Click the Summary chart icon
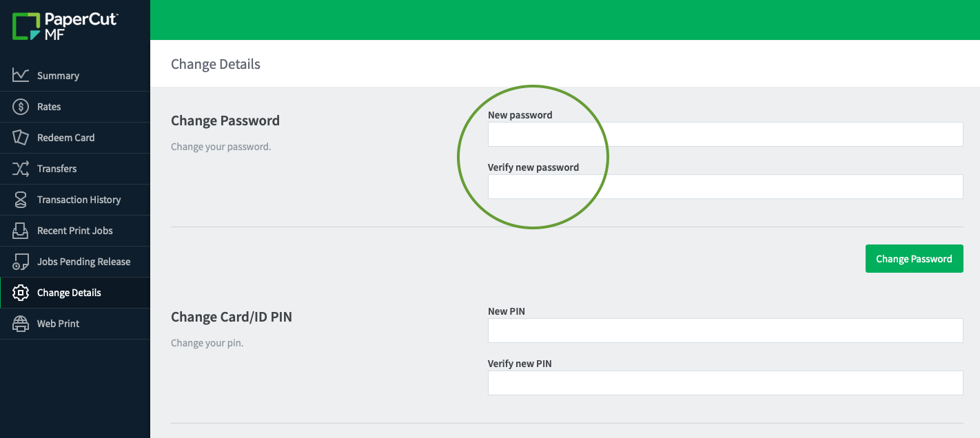 (x=21, y=75)
